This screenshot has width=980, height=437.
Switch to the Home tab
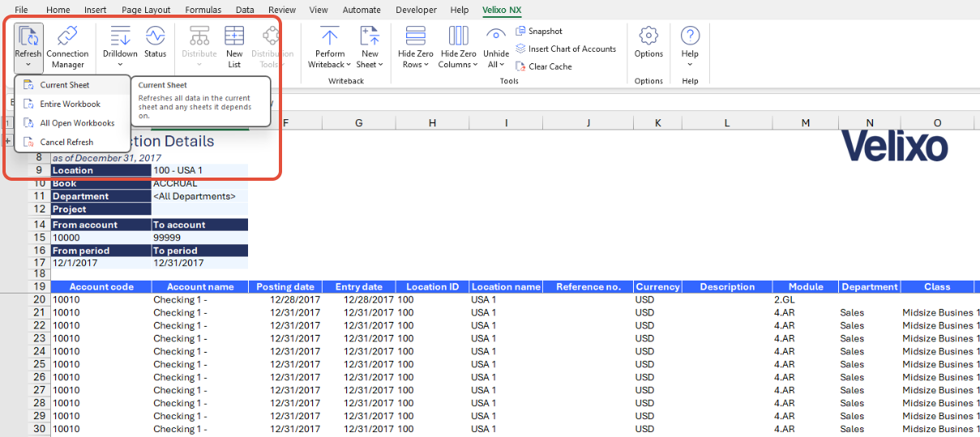pyautogui.click(x=58, y=10)
